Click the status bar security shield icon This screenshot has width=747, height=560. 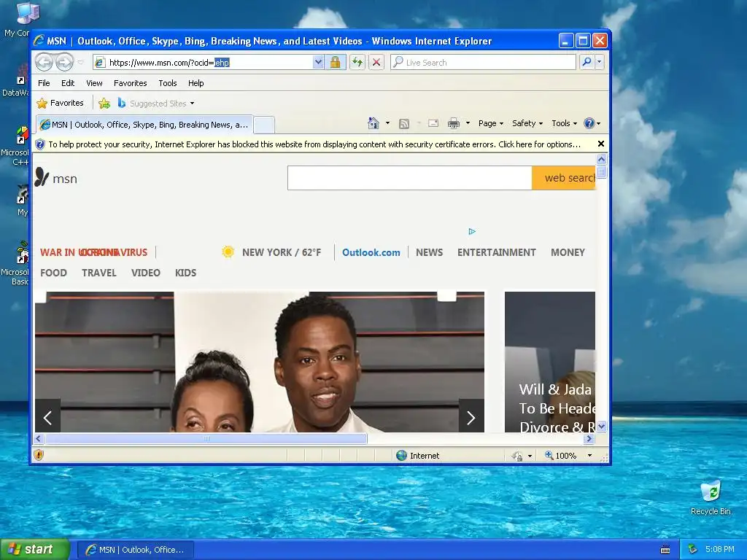pyautogui.click(x=39, y=455)
